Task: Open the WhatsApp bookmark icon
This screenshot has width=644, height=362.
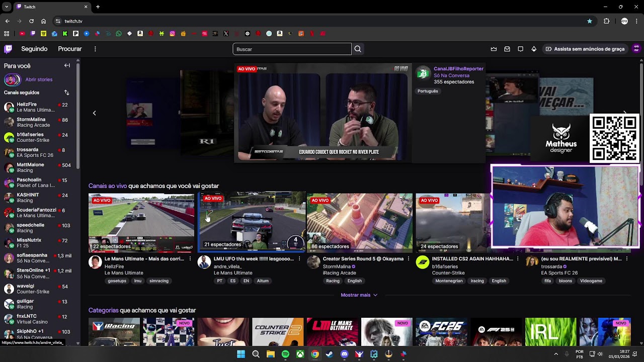Action: pyautogui.click(x=119, y=34)
